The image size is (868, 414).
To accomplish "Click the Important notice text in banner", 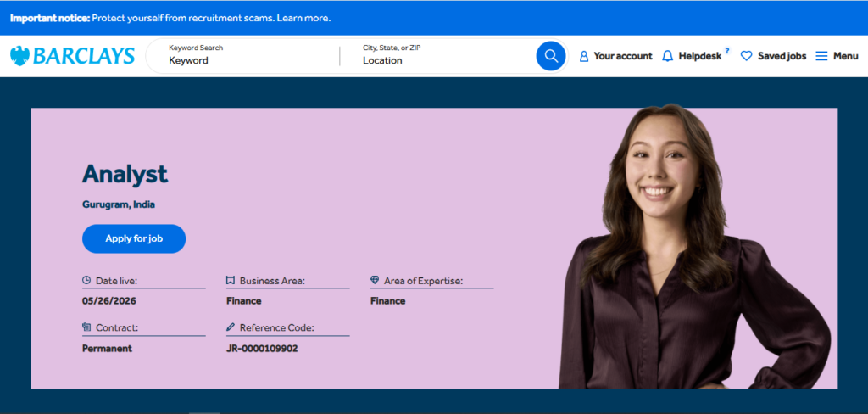I will point(50,18).
